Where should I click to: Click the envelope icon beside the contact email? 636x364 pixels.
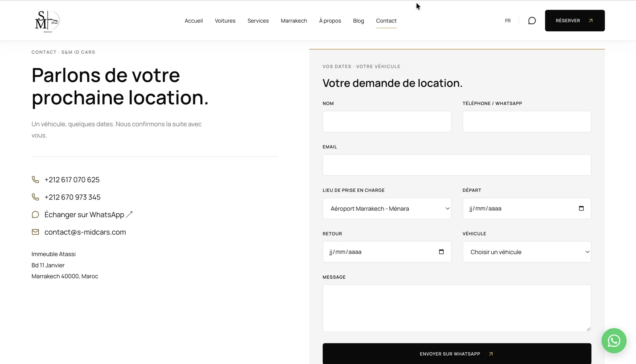(35, 232)
